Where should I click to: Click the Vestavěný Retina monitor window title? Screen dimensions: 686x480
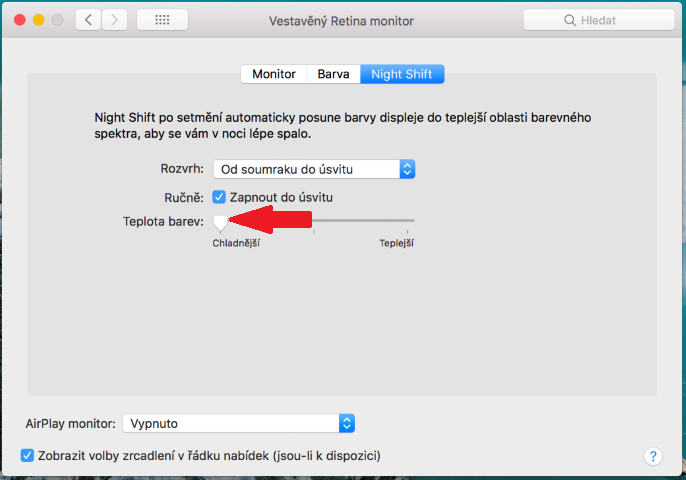pyautogui.click(x=341, y=21)
